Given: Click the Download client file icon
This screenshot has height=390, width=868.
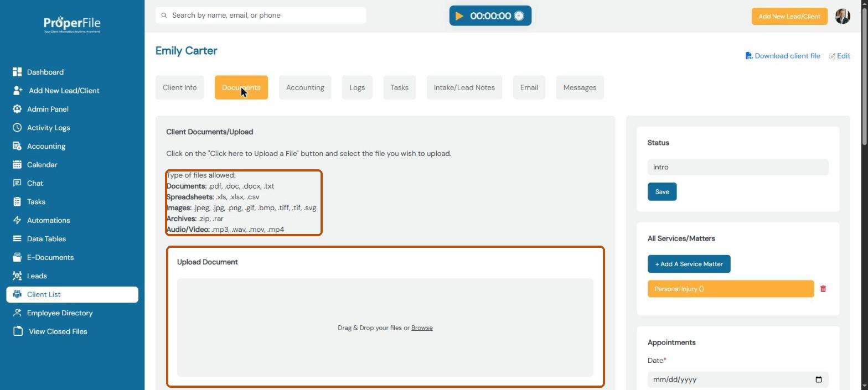Looking at the screenshot, I should coord(749,56).
